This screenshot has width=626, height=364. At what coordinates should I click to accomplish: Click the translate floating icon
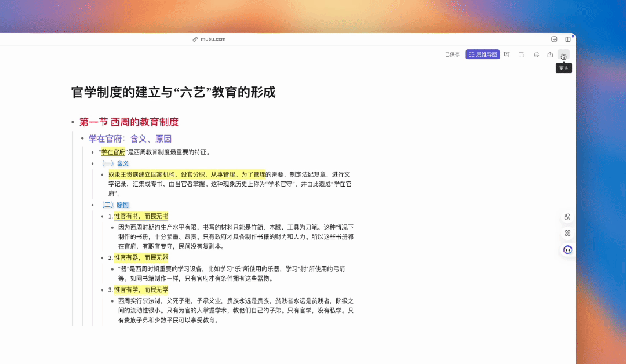point(567,217)
